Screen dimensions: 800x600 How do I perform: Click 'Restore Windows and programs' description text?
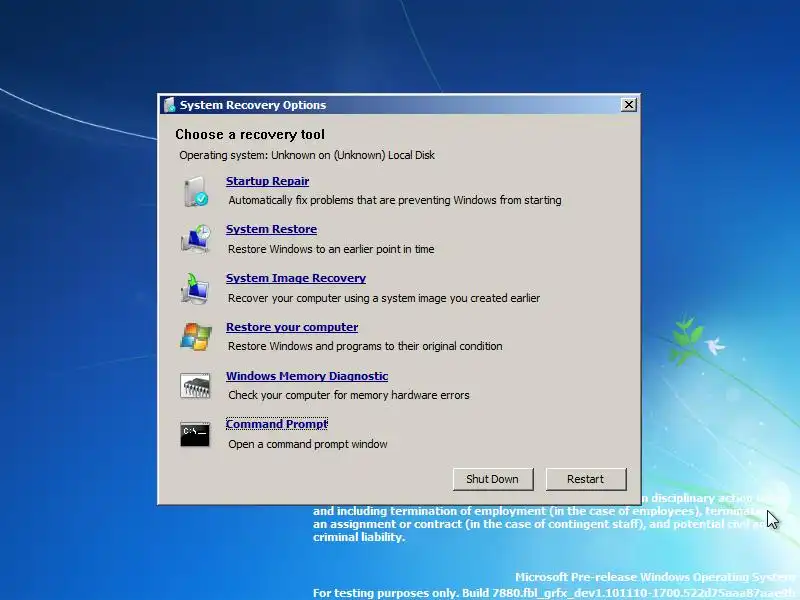coord(365,346)
